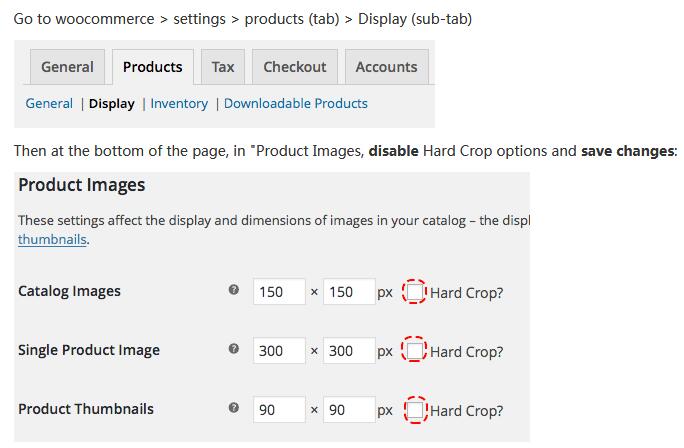The height and width of the screenshot is (448, 684).
Task: Click the Catalog Images help tooltip icon
Action: (x=234, y=290)
